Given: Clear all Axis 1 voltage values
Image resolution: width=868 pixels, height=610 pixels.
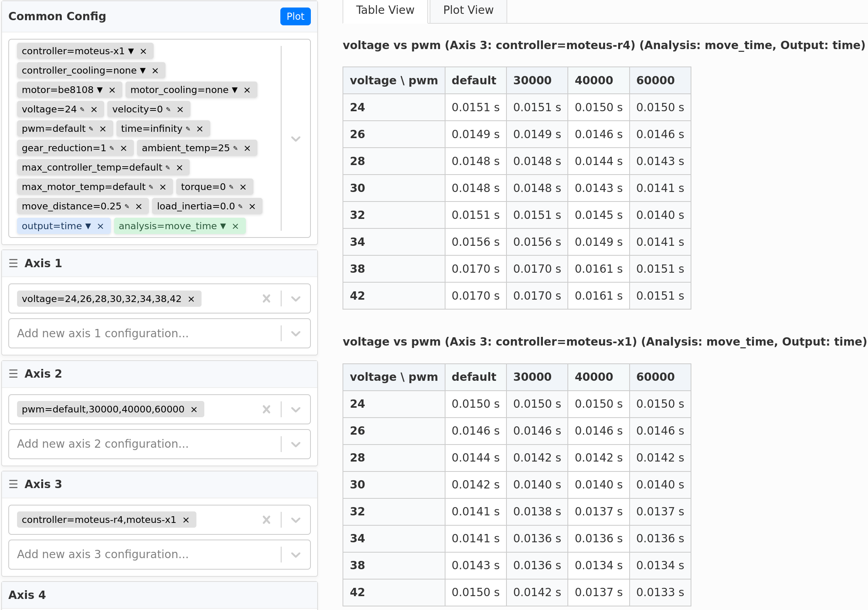Looking at the screenshot, I should coord(266,299).
